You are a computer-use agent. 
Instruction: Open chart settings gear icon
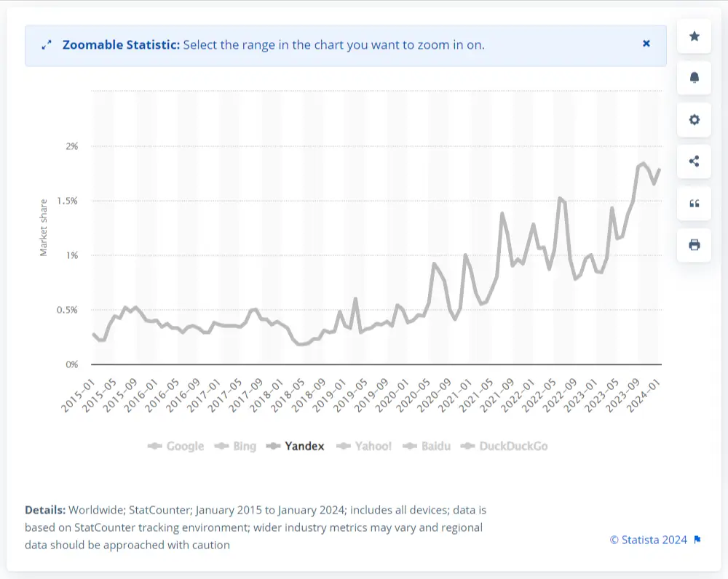[694, 120]
